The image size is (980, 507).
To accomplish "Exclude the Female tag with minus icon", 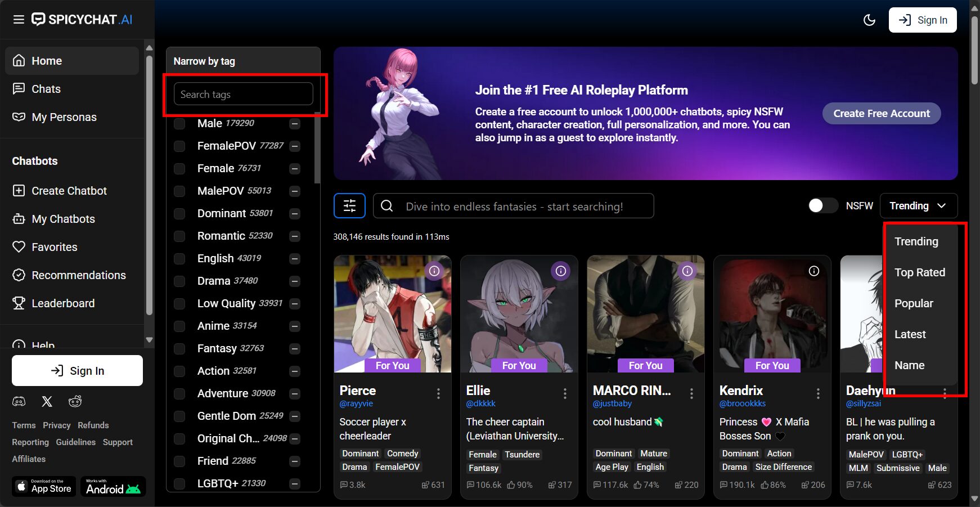I will (295, 169).
